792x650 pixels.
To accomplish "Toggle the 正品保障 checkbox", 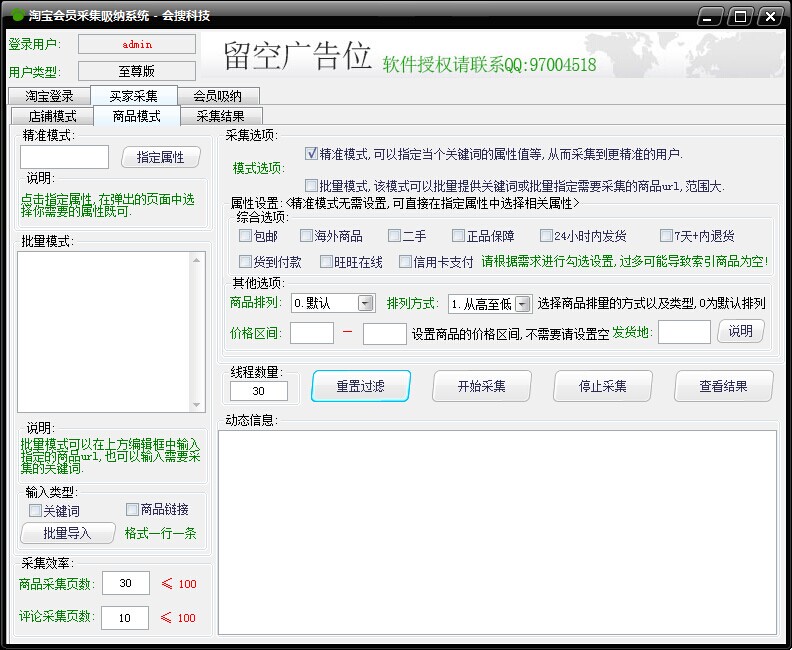I will pos(458,235).
